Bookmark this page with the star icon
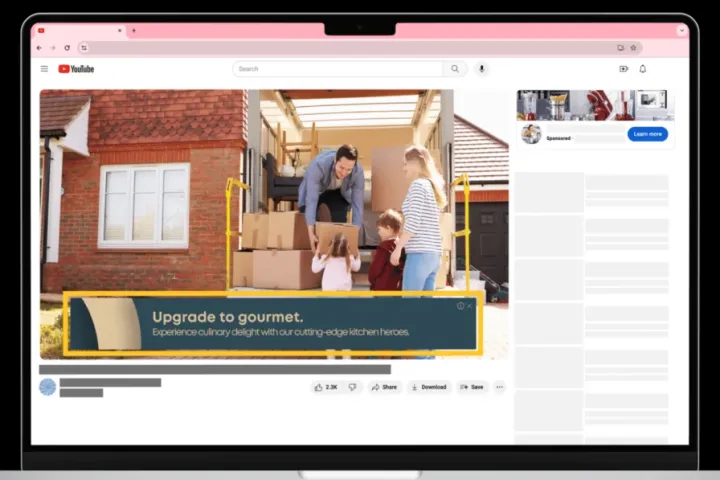Screen dimensions: 720x480 point(633,48)
